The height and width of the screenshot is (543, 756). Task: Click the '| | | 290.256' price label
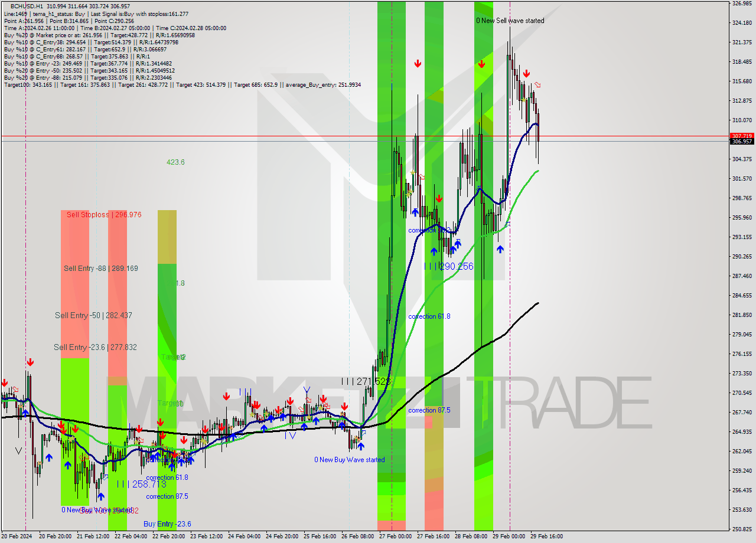[449, 267]
